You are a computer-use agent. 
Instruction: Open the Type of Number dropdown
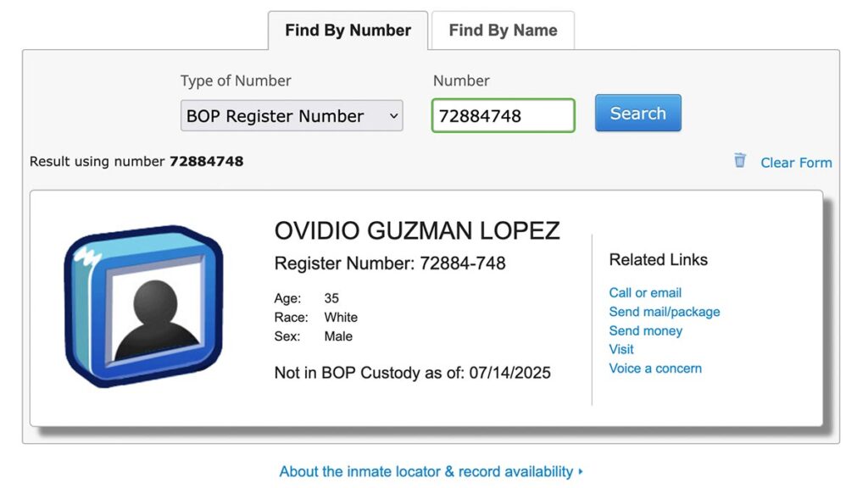(x=292, y=116)
